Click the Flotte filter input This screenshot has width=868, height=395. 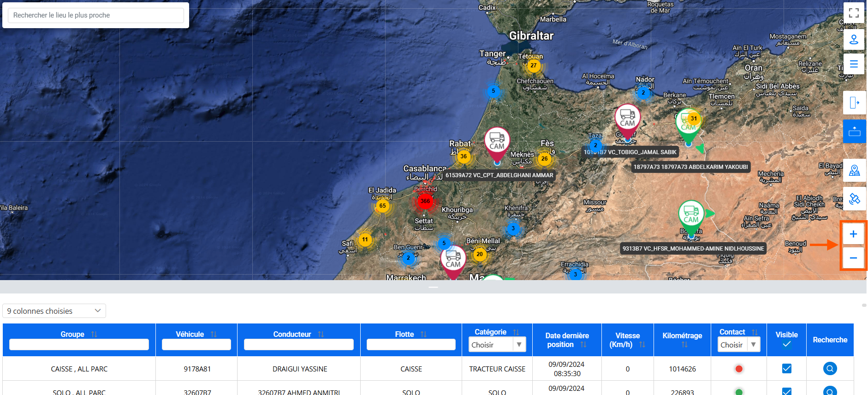pyautogui.click(x=411, y=345)
